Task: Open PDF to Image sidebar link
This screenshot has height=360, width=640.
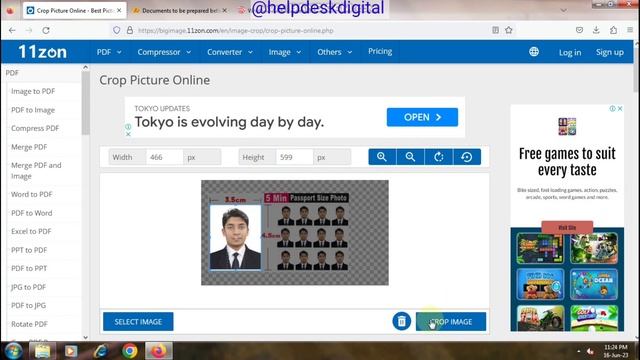Action: [x=33, y=110]
